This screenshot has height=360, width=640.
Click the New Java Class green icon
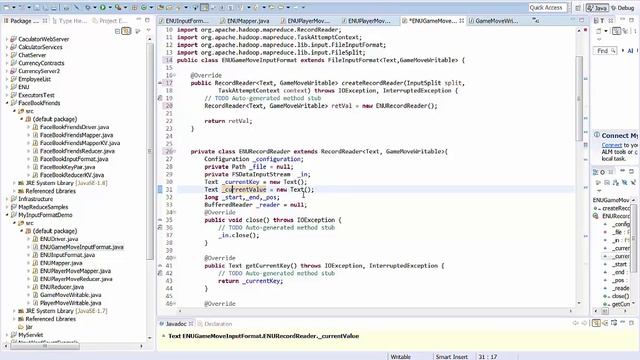click(144, 7)
